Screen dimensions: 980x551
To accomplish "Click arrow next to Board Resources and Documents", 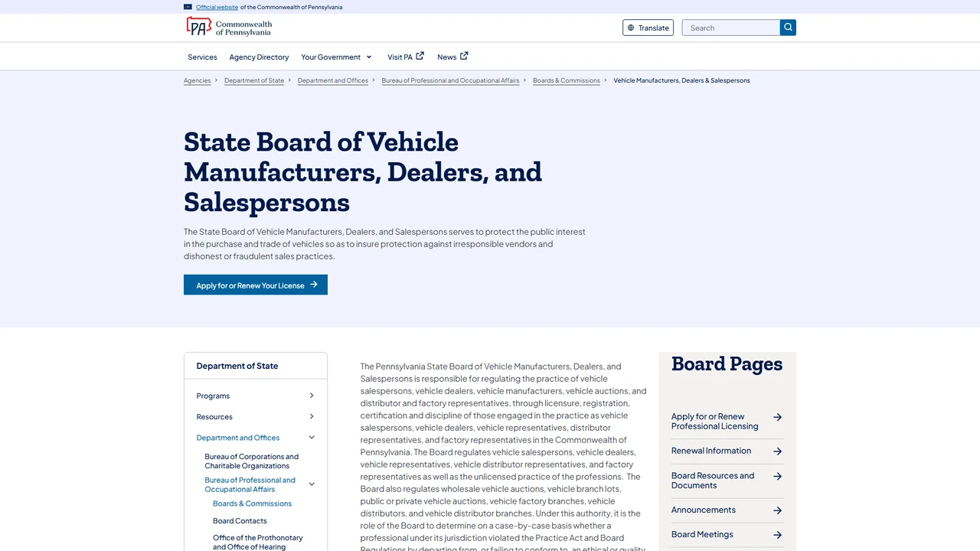I will coord(777,476).
